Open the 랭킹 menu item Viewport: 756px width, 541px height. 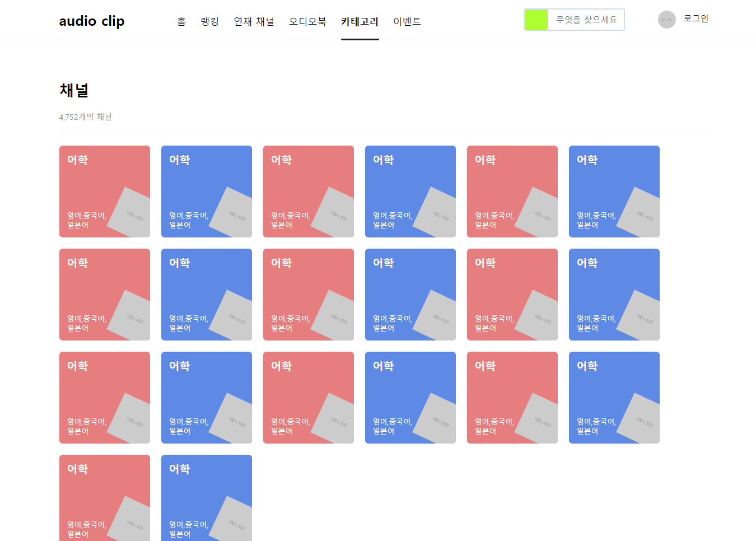pos(209,21)
